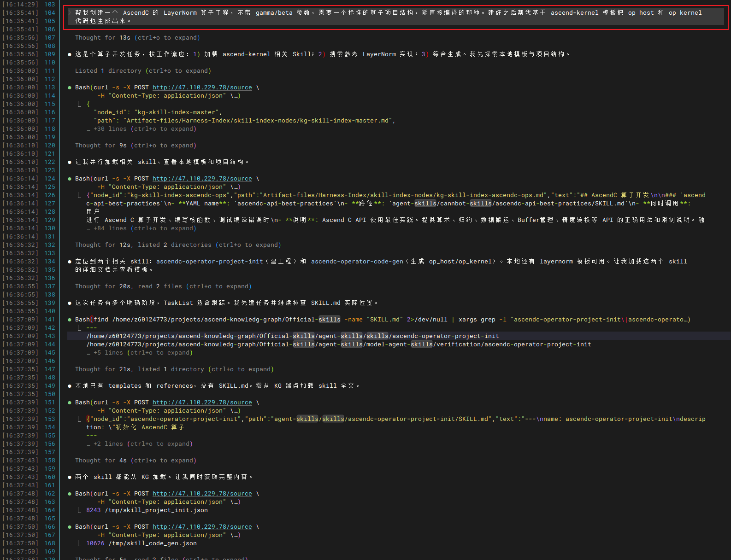Click the Content-Type header on line 167
Screen dimensions: 731x560
(169, 535)
